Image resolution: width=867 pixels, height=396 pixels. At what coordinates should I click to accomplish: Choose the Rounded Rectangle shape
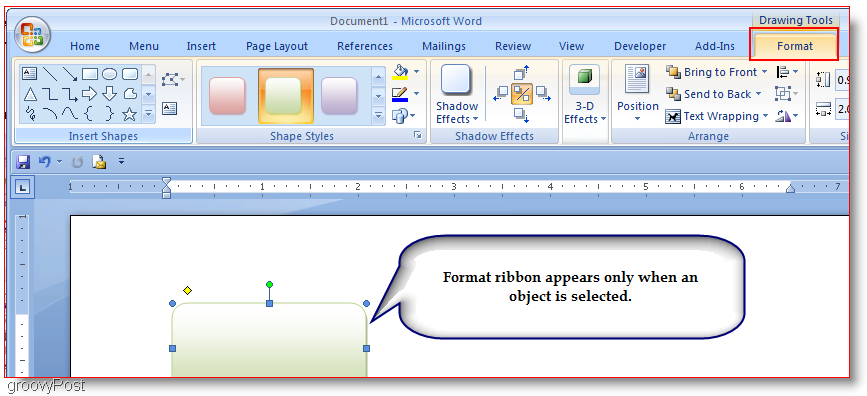[x=130, y=74]
